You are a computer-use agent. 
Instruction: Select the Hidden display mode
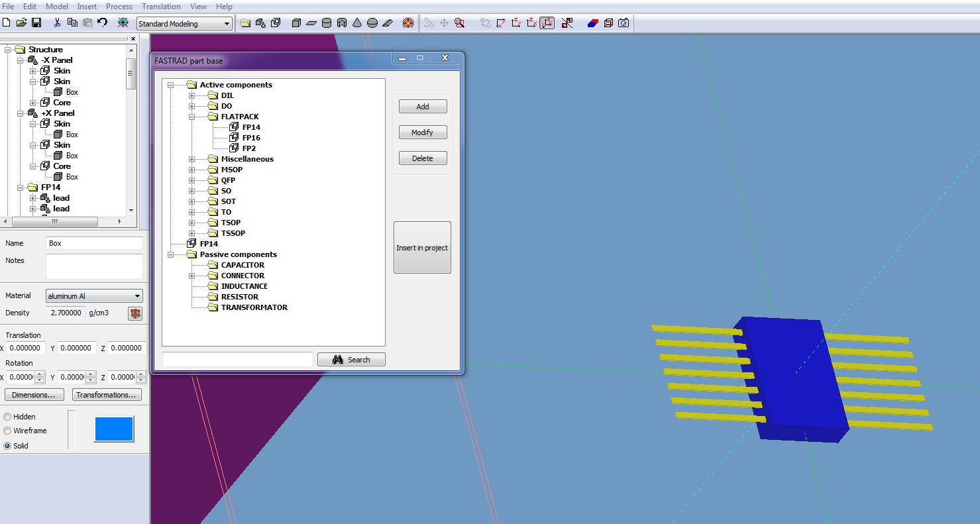pyautogui.click(x=7, y=417)
